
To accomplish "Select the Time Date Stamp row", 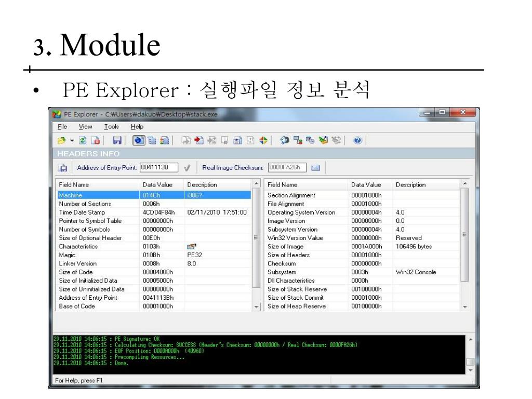I will [x=154, y=212].
